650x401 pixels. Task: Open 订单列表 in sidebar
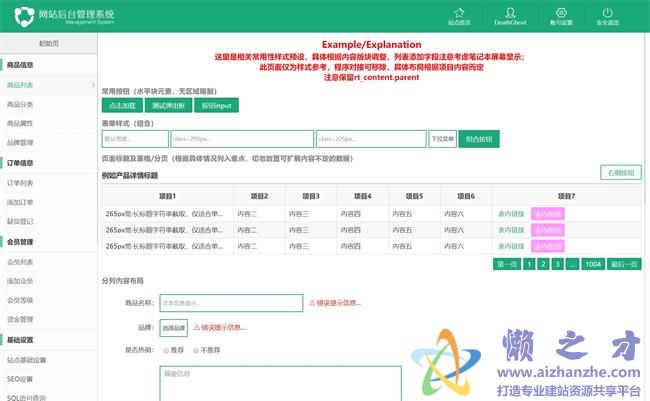coord(20,183)
